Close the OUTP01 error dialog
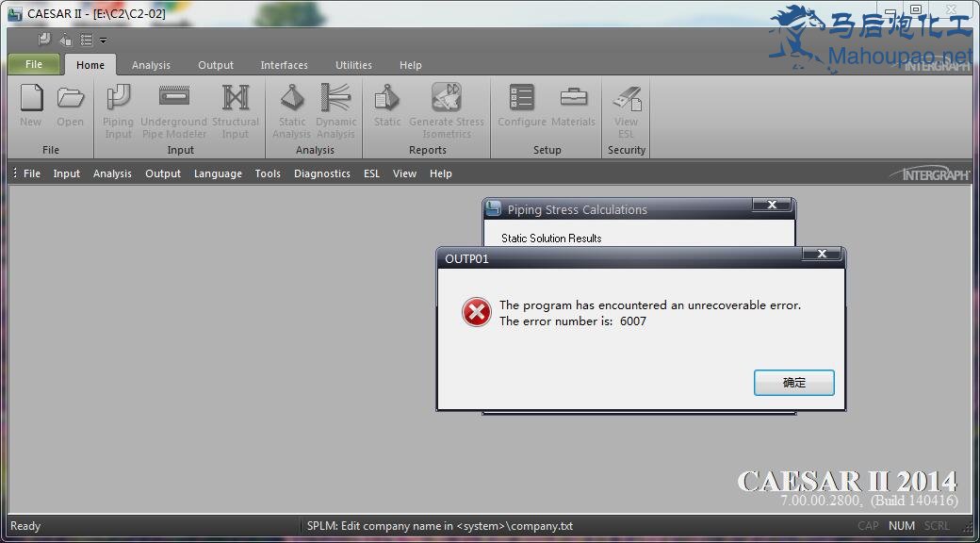The width and height of the screenshot is (980, 543). pos(823,254)
